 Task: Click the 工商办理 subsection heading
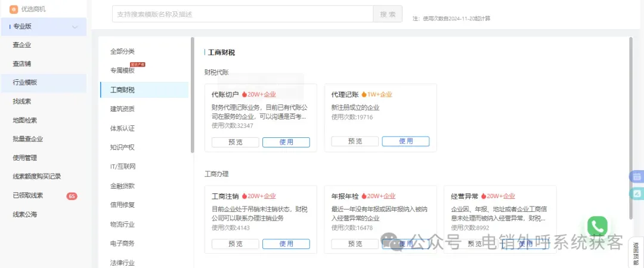(x=216, y=174)
